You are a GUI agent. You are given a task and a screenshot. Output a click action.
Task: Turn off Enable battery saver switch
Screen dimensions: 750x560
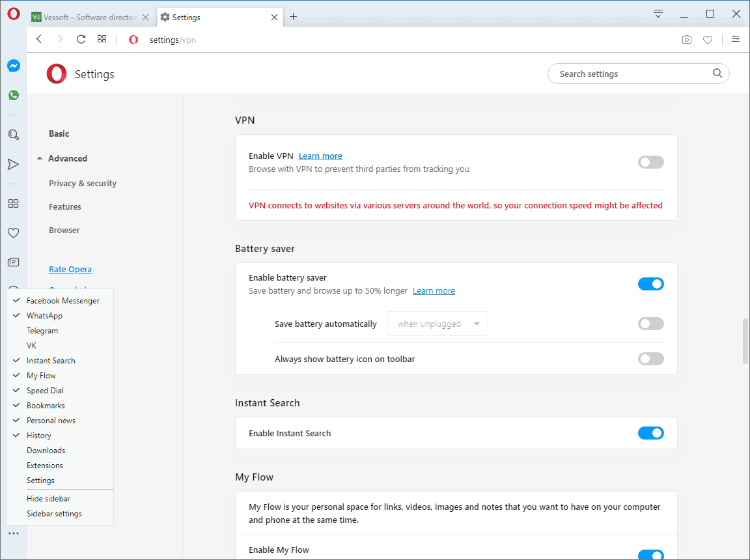(x=650, y=284)
